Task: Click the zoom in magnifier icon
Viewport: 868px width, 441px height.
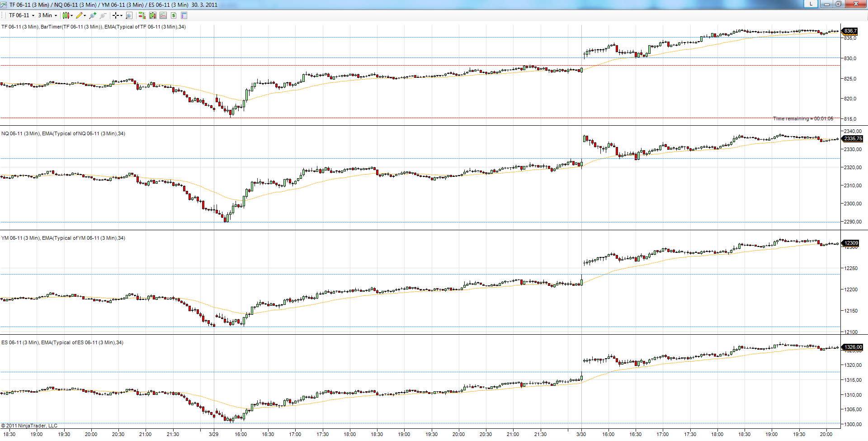Action: pos(93,15)
